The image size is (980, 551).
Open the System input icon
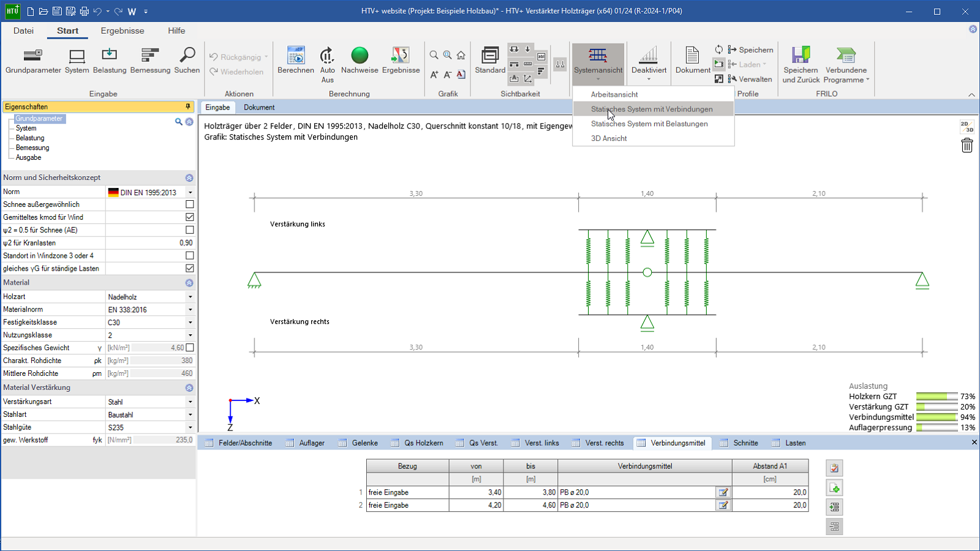point(77,61)
